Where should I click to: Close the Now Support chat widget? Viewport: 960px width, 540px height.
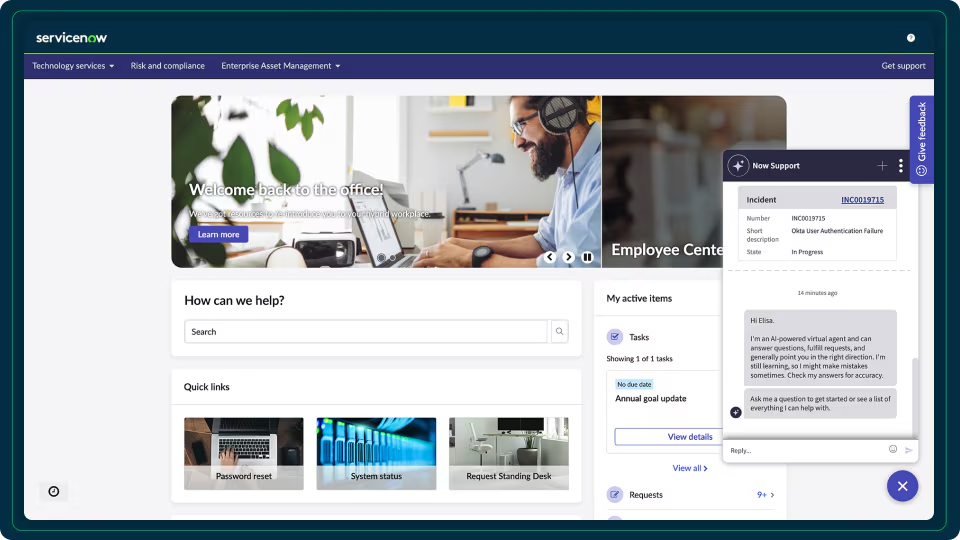coord(902,486)
